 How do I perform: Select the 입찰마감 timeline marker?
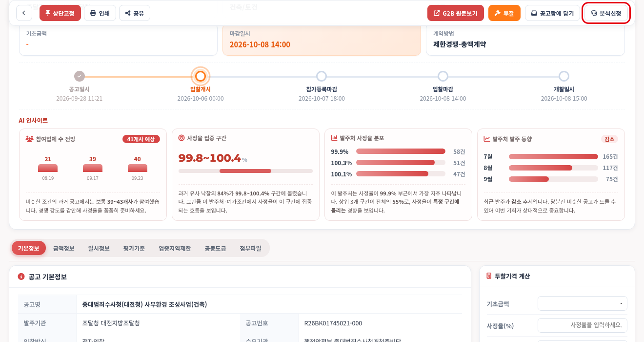[443, 76]
